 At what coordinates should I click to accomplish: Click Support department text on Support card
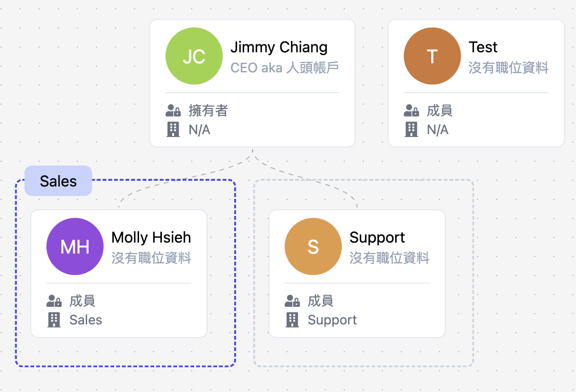[x=332, y=320]
